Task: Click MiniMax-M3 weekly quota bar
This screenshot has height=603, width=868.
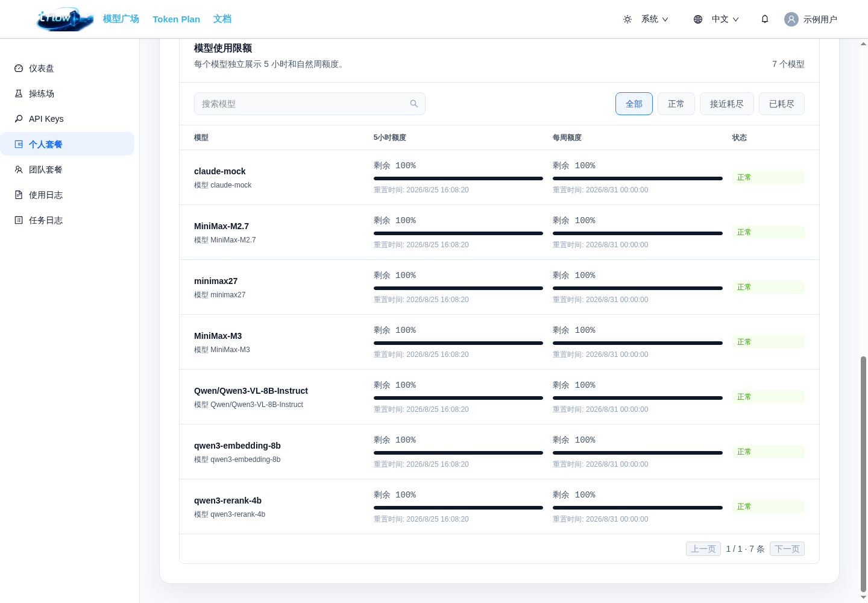Action: pos(638,343)
